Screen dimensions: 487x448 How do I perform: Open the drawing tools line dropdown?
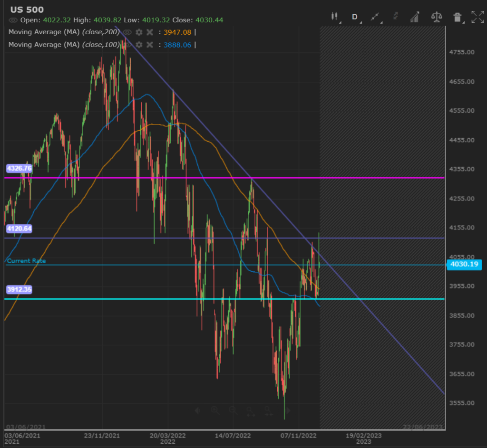tap(376, 17)
